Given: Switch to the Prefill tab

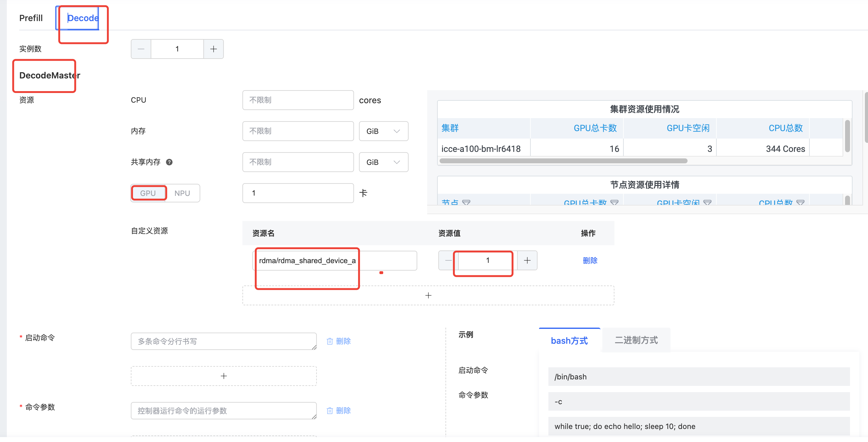Looking at the screenshot, I should click(31, 18).
